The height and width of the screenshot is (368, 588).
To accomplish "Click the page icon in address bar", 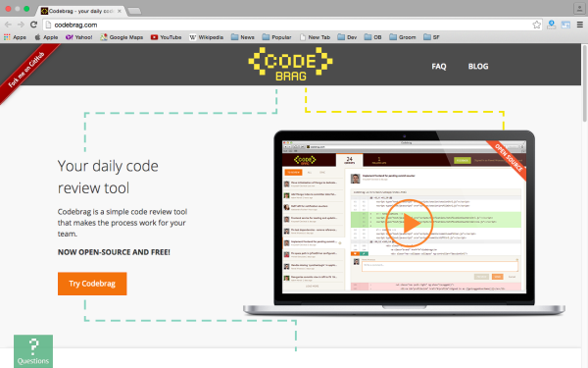I will [x=48, y=25].
